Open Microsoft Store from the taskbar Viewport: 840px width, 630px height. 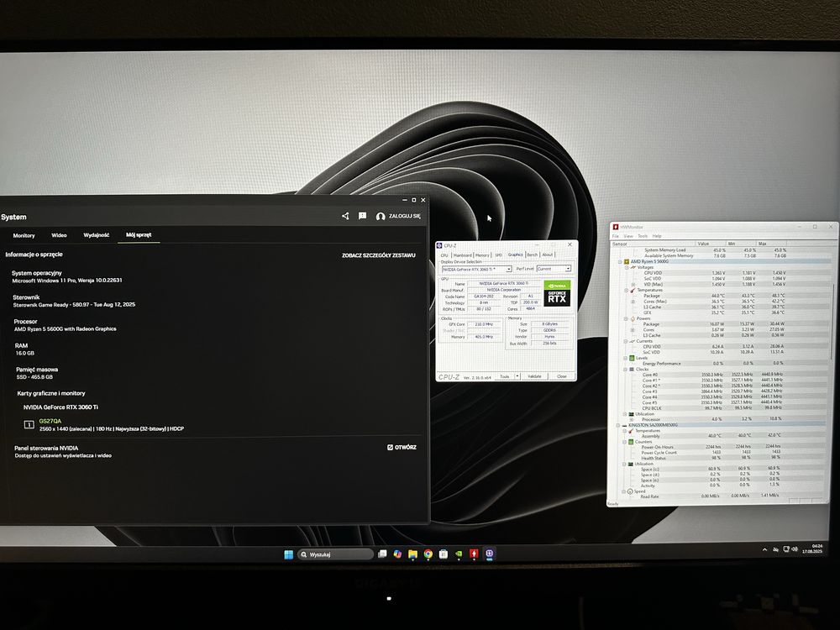click(x=443, y=554)
